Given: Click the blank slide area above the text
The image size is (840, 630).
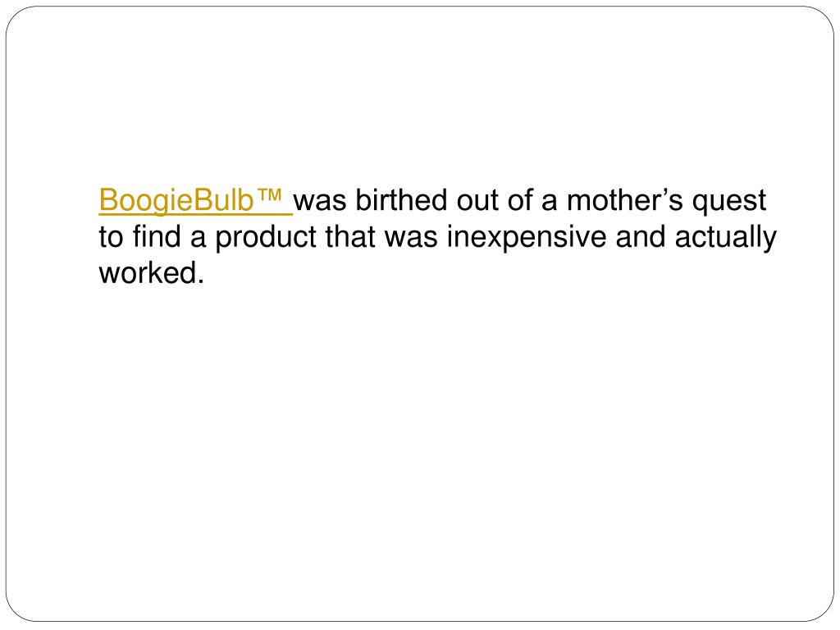Looking at the screenshot, I should click(420, 97).
